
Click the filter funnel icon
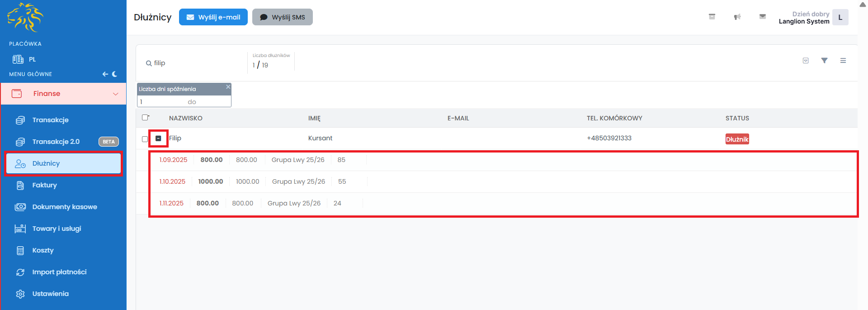824,61
